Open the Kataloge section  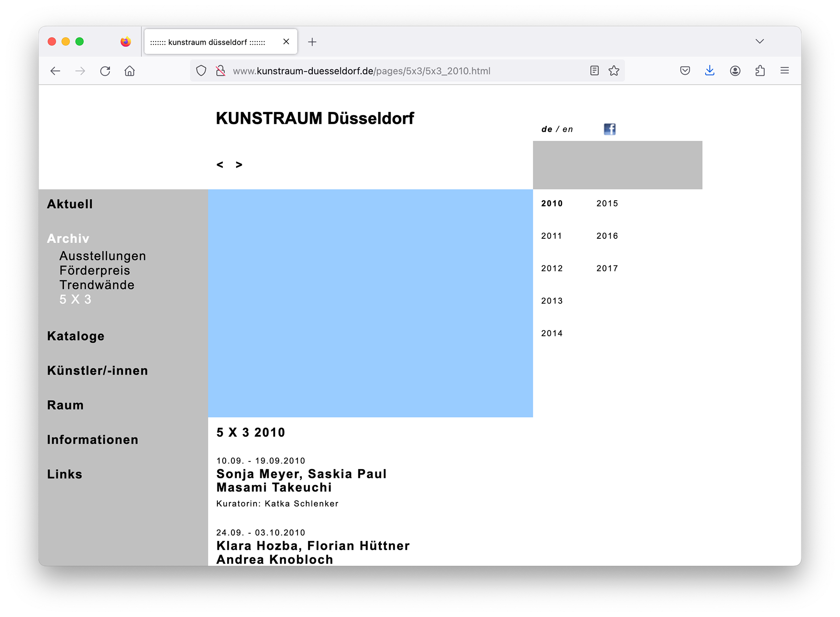point(76,336)
